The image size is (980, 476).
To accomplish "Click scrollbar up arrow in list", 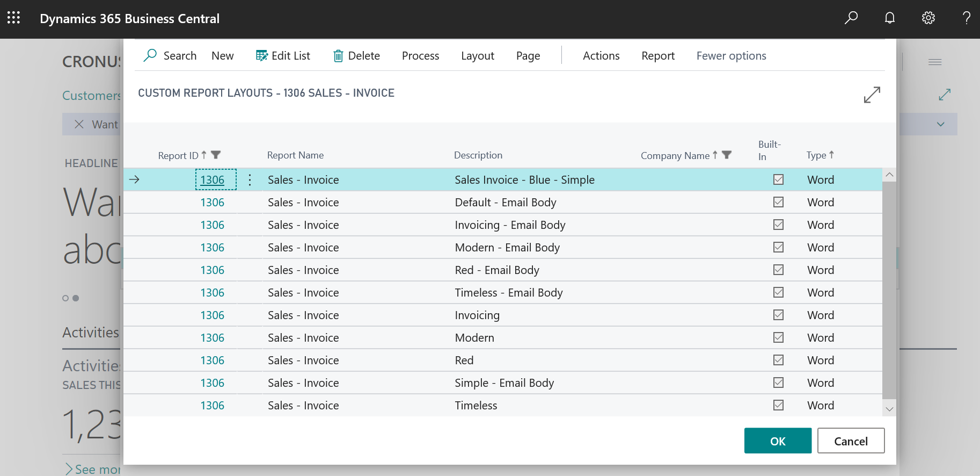I will (x=889, y=175).
